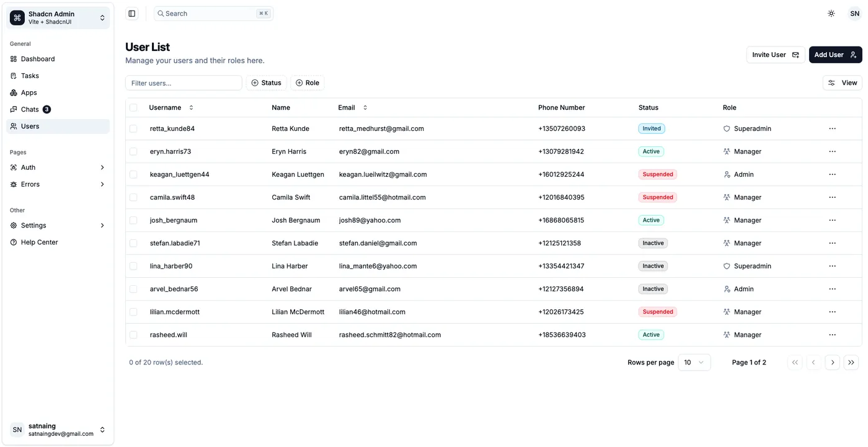Expand the Settings sidebar section

click(x=58, y=226)
